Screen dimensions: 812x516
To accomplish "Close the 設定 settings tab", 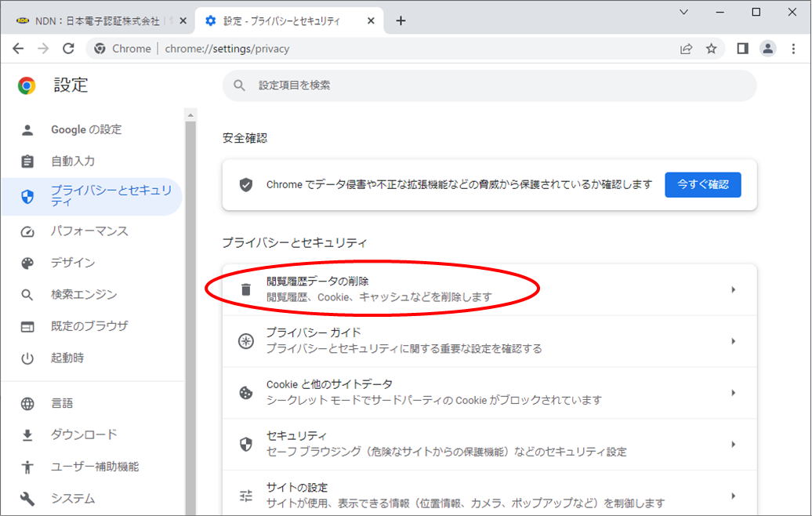I will [x=371, y=21].
